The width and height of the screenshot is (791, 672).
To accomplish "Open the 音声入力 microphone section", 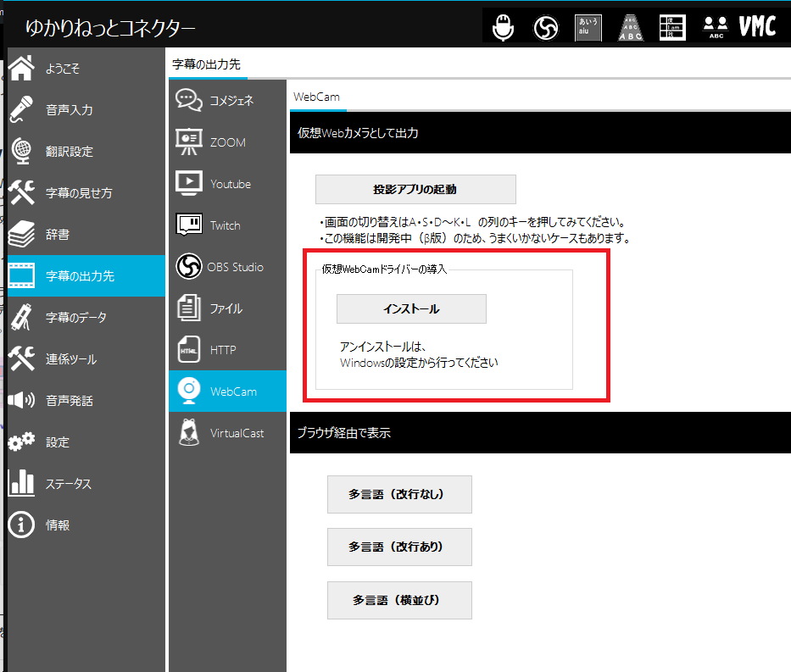I will pyautogui.click(x=86, y=110).
